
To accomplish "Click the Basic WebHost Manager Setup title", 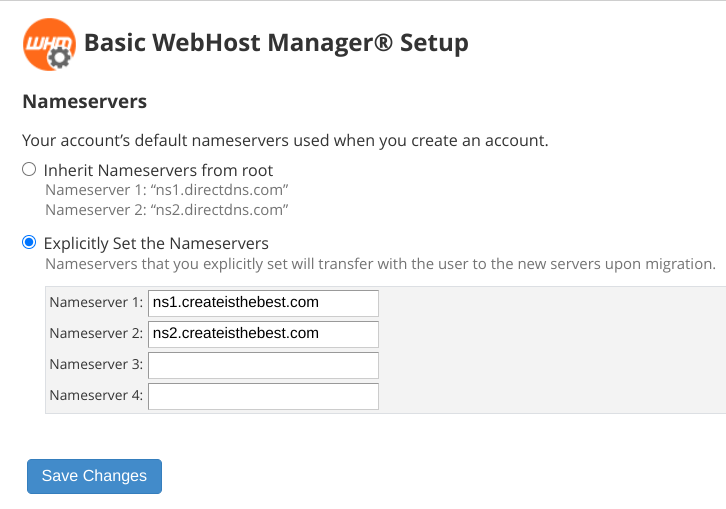I will click(x=276, y=43).
